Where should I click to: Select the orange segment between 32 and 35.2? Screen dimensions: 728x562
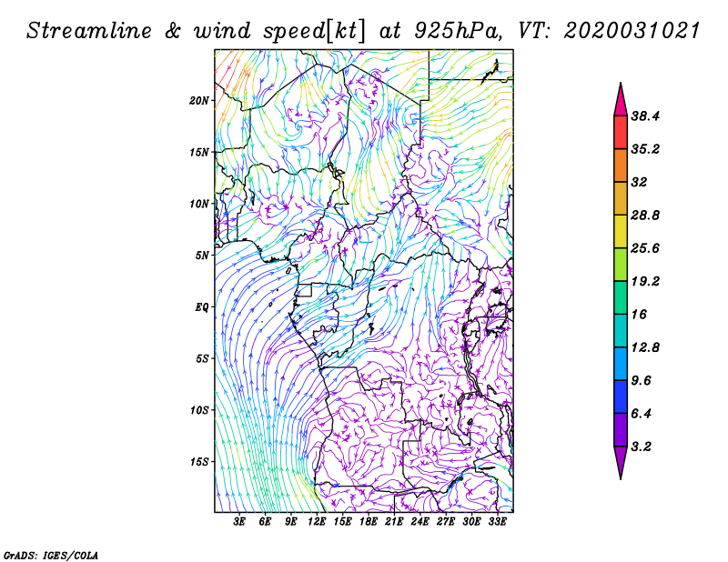point(620,166)
